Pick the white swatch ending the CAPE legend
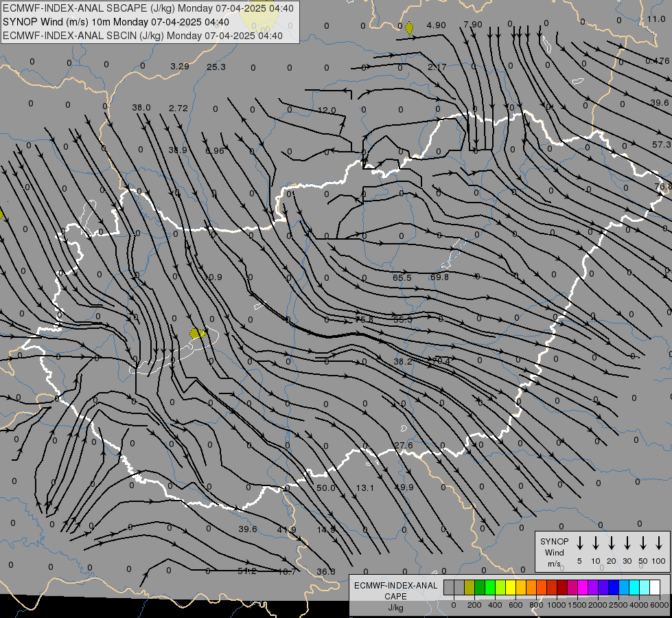Screen dimensions: 672x618 tap(654, 588)
